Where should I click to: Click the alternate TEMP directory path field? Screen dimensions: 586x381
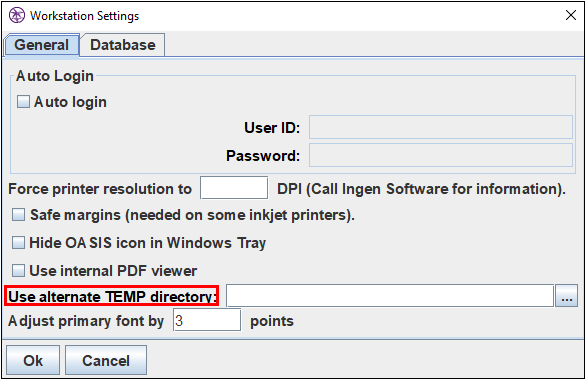click(390, 296)
